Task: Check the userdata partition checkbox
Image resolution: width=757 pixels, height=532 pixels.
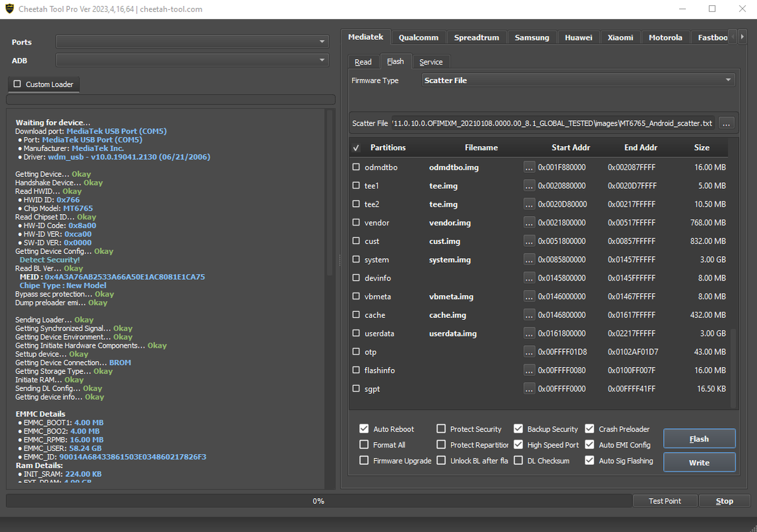Action: click(x=357, y=333)
